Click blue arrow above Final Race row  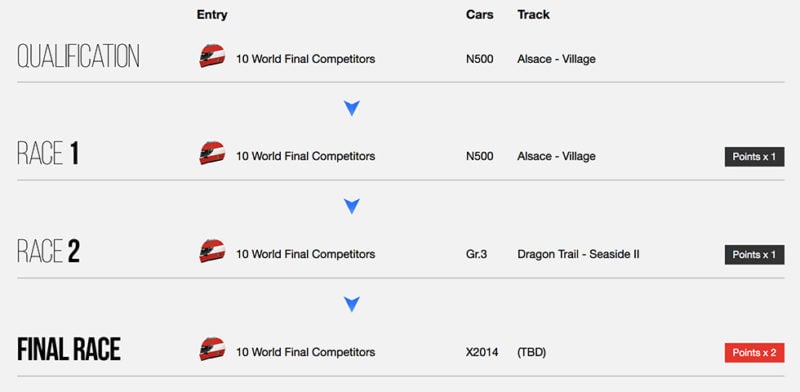[352, 304]
